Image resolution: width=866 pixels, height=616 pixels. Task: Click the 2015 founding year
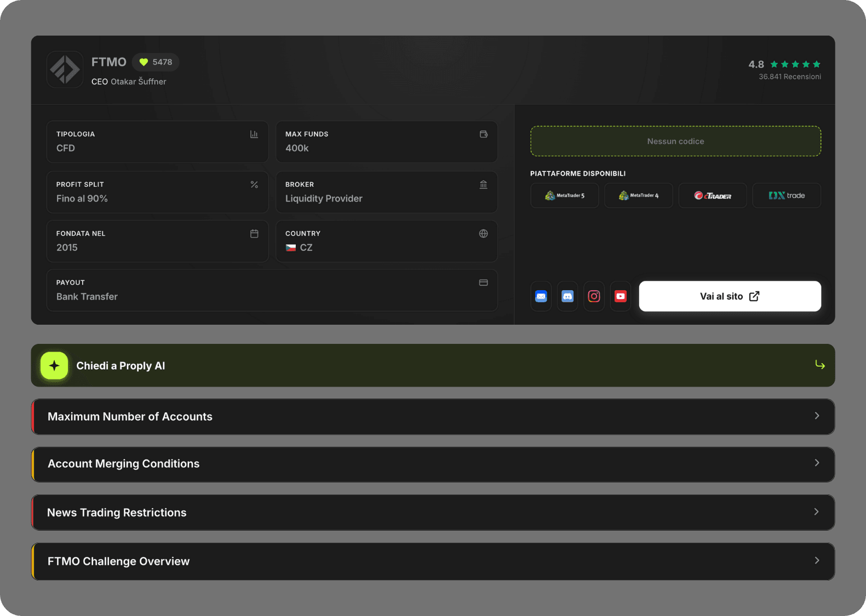coord(67,247)
